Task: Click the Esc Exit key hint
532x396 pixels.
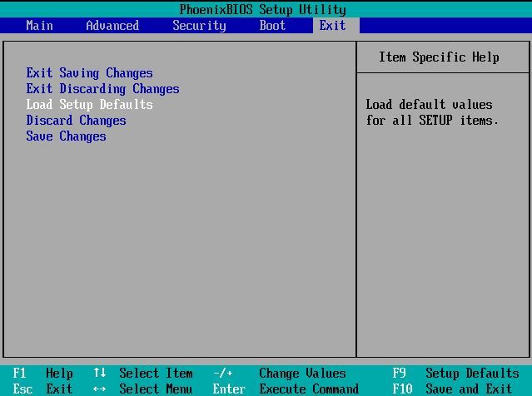Action: click(42, 389)
